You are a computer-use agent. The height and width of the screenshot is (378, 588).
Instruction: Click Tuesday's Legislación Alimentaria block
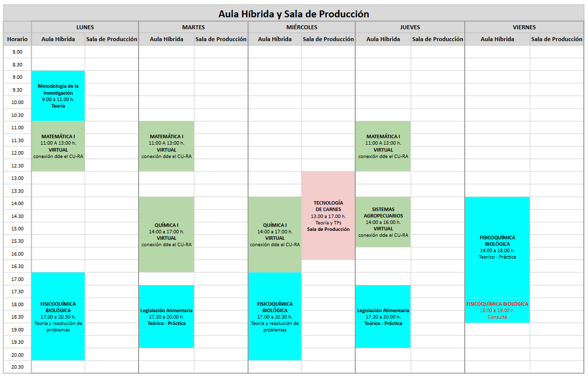coord(166,317)
